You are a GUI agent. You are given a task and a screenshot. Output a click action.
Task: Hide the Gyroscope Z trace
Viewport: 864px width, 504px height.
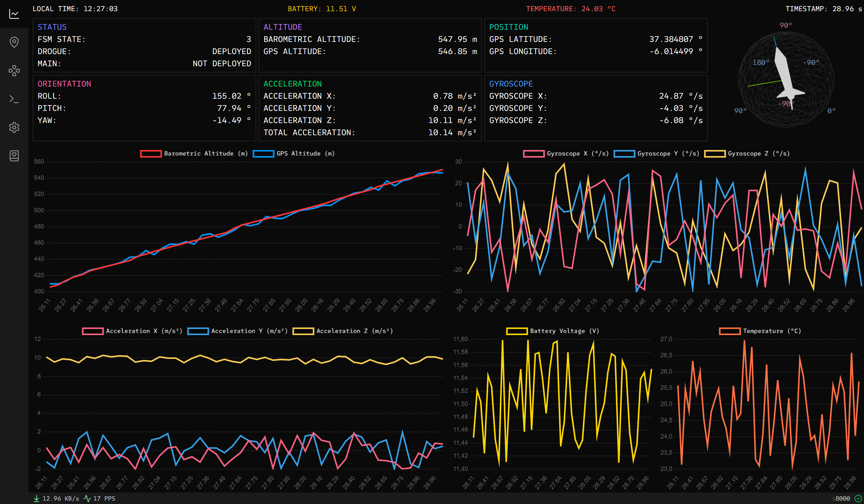(x=747, y=153)
